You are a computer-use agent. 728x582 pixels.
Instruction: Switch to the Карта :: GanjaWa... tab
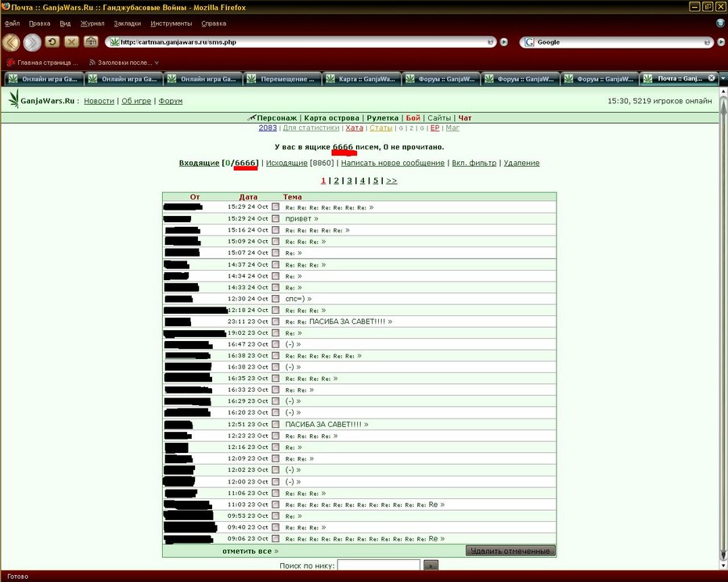(361, 79)
